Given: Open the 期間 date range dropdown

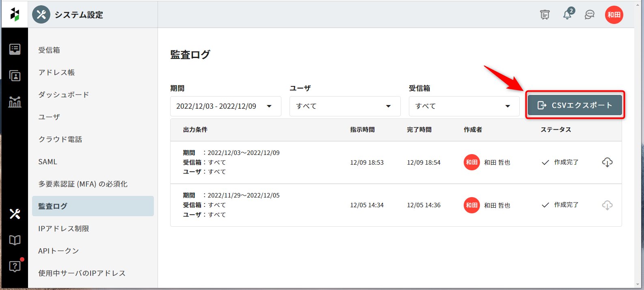Looking at the screenshot, I should [x=225, y=106].
